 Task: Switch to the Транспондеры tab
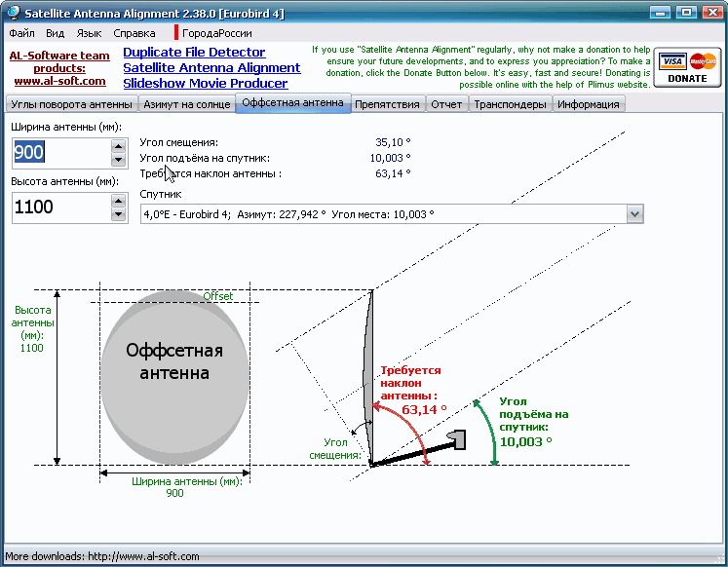(510, 104)
